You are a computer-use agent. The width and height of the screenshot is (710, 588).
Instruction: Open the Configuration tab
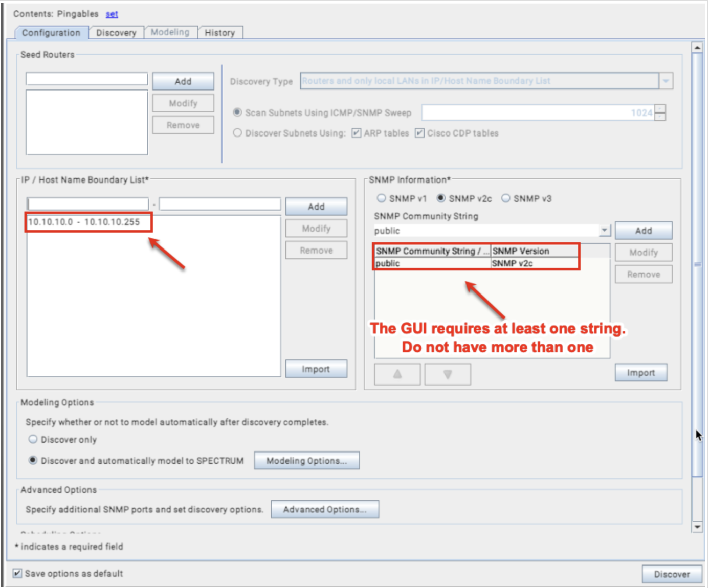coord(51,33)
